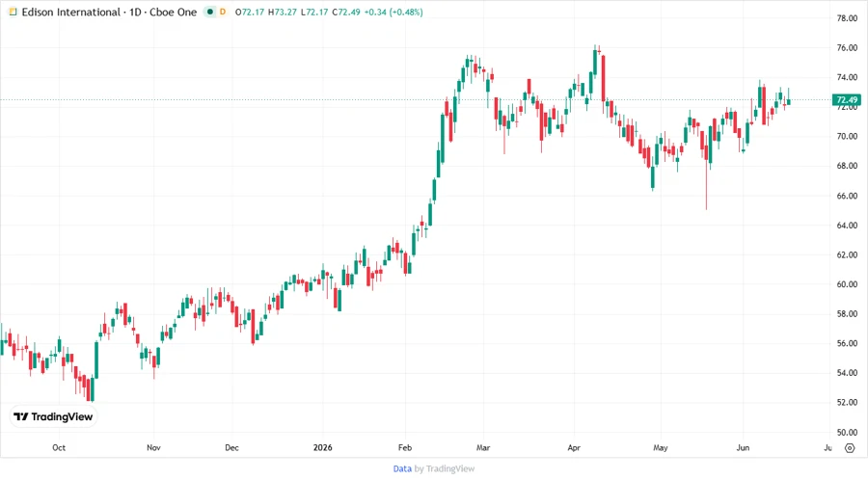868x480 pixels.
Task: Click the low value L72.17
Action: coord(314,13)
